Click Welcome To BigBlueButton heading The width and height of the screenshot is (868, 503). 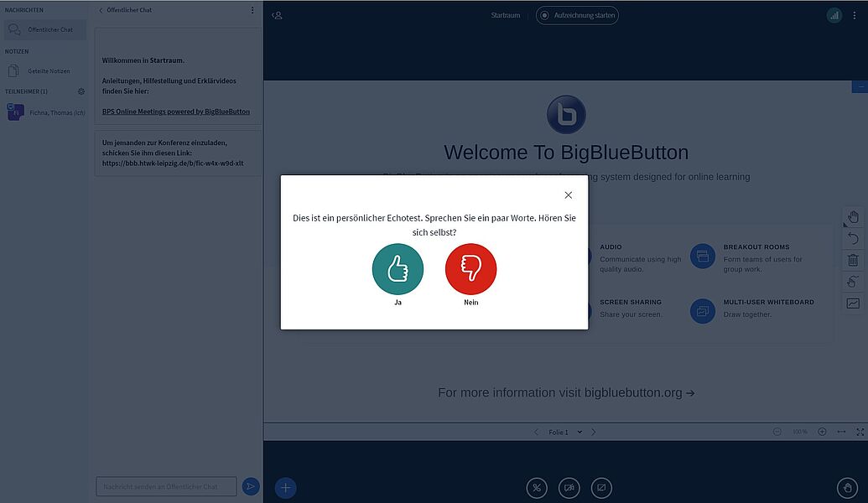566,153
